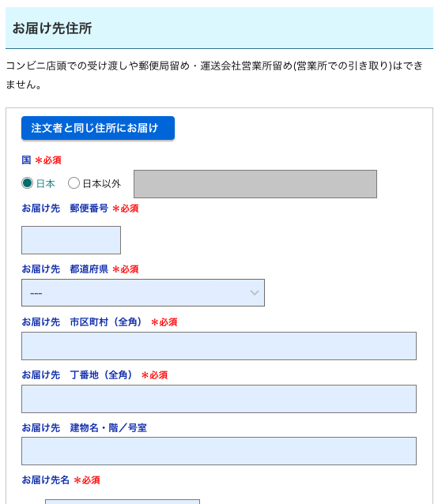Click the "---" placeholder in prefecture select

pyautogui.click(x=36, y=293)
